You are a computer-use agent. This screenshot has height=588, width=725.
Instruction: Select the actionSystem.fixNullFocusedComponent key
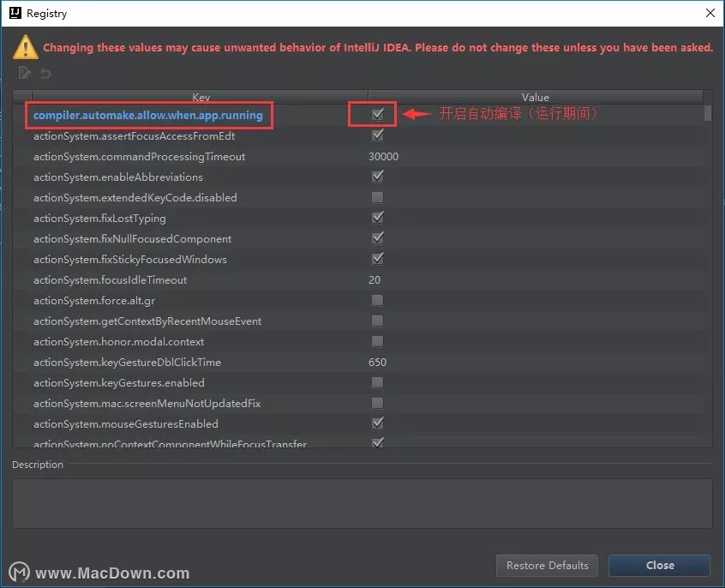(132, 239)
